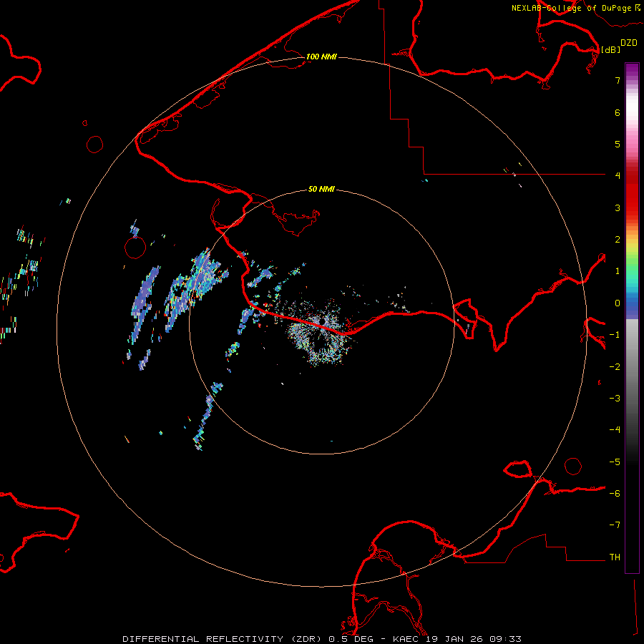Click the -6 value on the color scale
The height and width of the screenshot is (644, 644).
pos(615,494)
